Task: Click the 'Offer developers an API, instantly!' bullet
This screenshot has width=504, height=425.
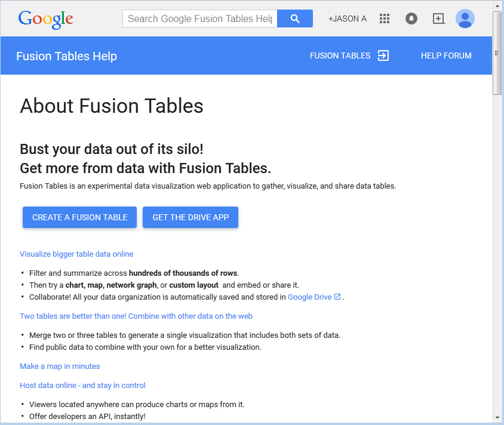Action: (x=87, y=416)
